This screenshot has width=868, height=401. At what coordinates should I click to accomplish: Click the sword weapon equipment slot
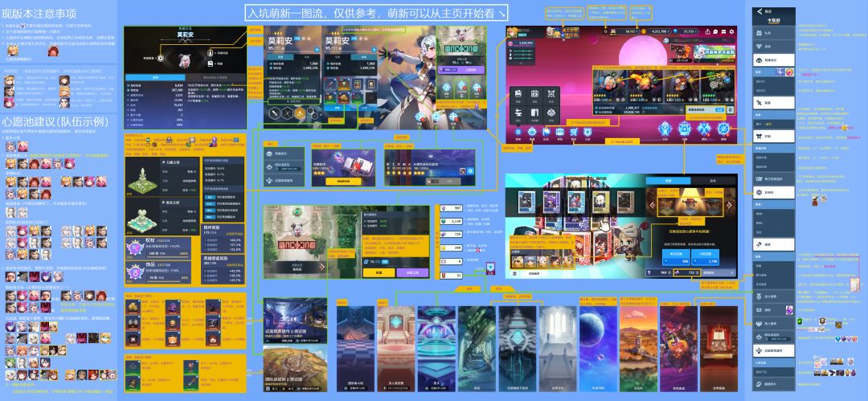point(330,84)
